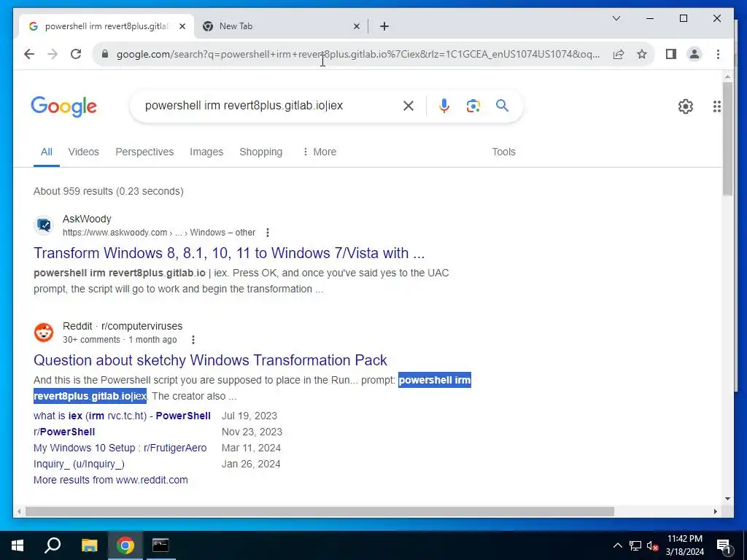
Task: Open Google quick settings gear
Action: pos(686,106)
